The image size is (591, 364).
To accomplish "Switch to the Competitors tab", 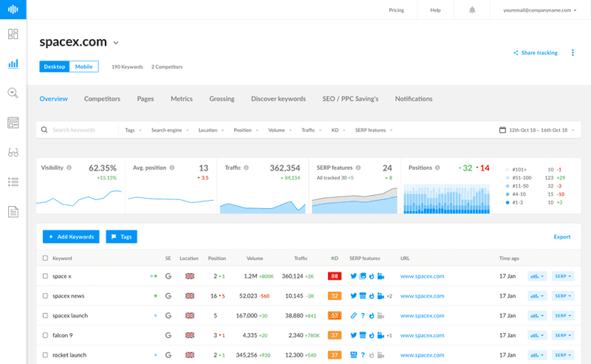I will pyautogui.click(x=102, y=99).
